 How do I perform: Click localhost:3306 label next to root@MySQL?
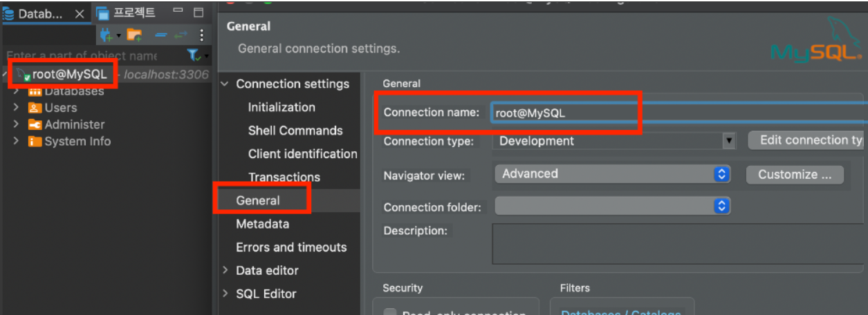coord(166,75)
